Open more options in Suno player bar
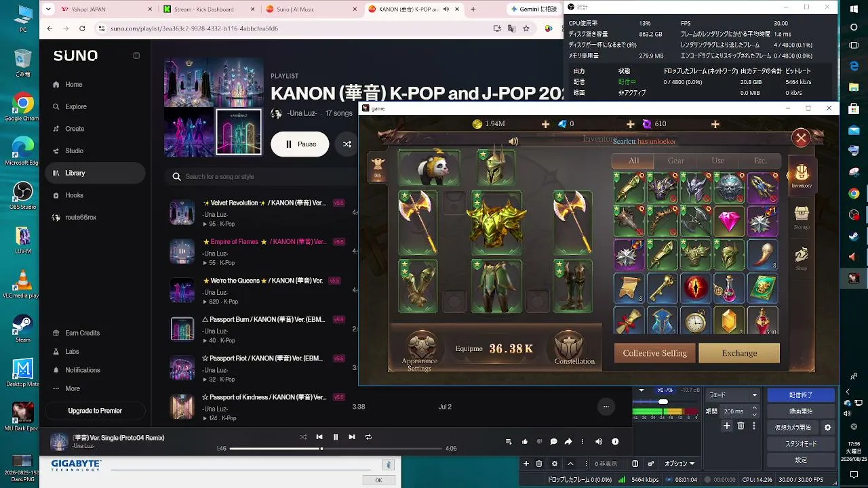Screen dimensions: 868x488 [583, 441]
